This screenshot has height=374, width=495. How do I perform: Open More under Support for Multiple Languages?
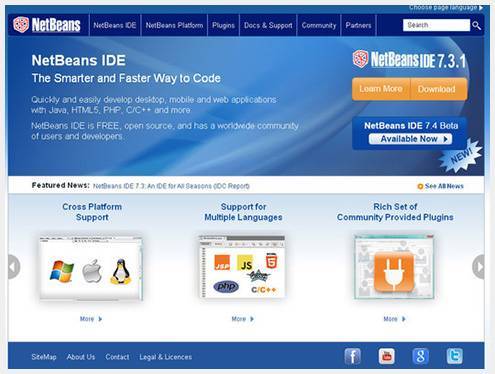[x=243, y=319]
